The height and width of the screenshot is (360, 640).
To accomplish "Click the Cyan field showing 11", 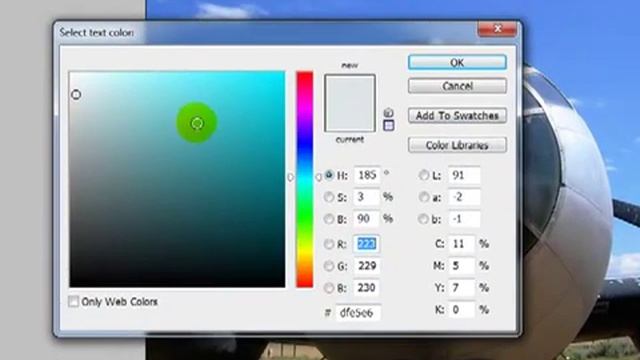I will 462,244.
